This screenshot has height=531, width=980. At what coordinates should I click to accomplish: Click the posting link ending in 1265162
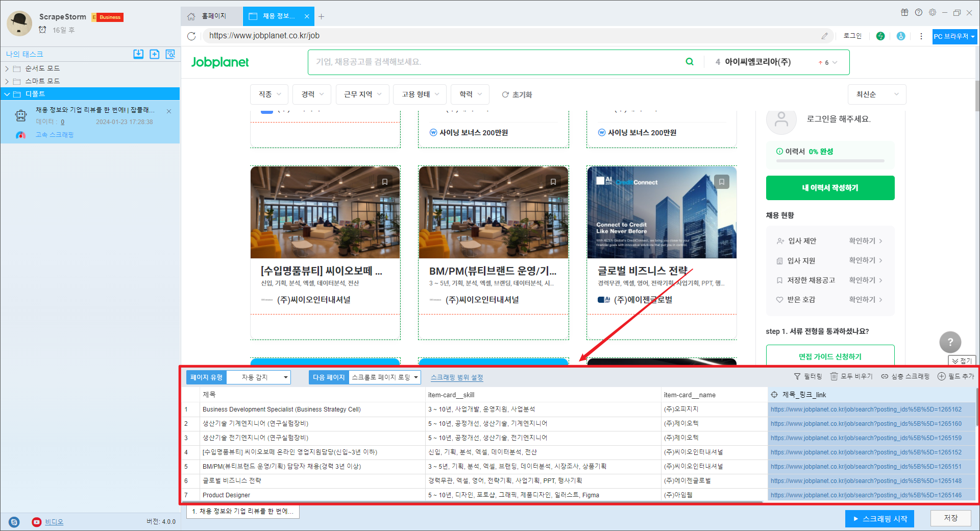[866, 409]
